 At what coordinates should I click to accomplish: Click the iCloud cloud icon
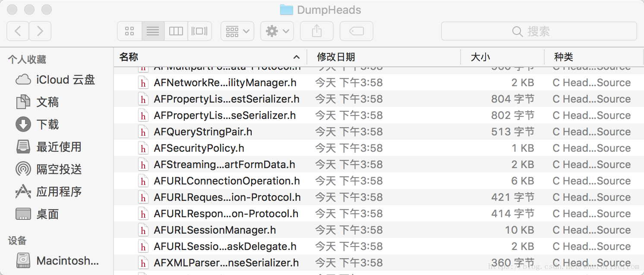(x=23, y=80)
